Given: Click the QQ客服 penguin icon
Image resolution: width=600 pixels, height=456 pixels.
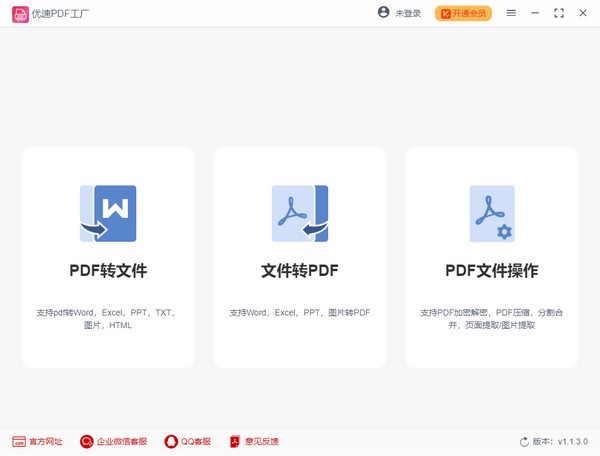Looking at the screenshot, I should tap(171, 441).
